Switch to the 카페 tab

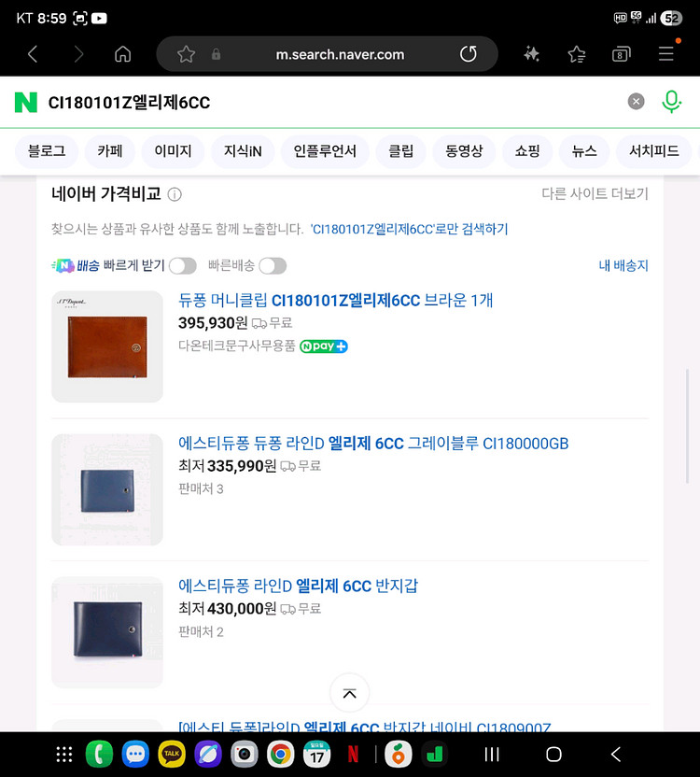110,151
